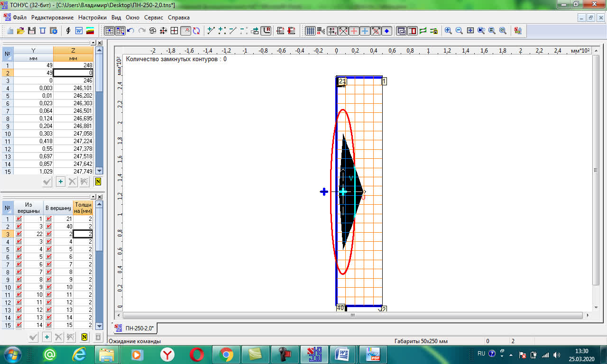This screenshot has height=364, width=607.
Task: Click the Z column header
Action: [73, 50]
